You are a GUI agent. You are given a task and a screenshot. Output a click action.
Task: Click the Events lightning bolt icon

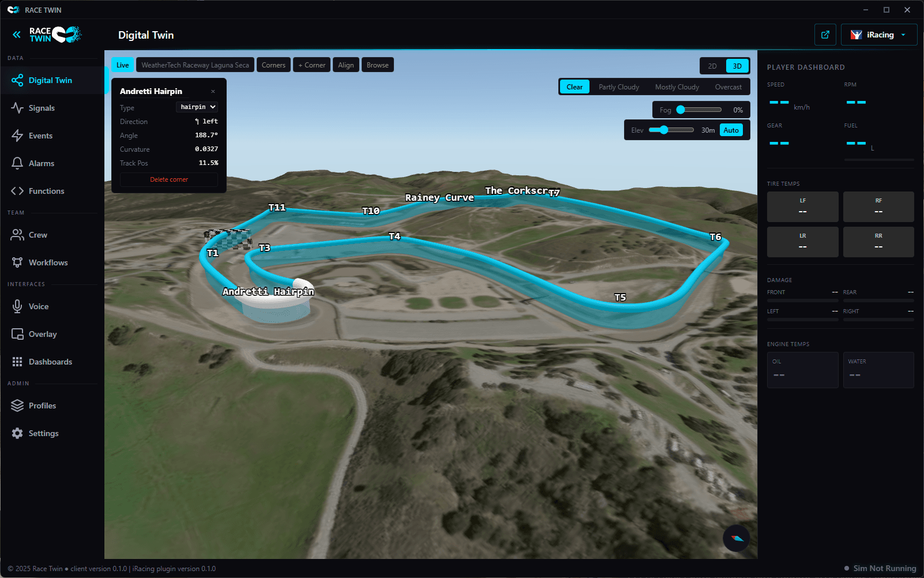coord(17,136)
